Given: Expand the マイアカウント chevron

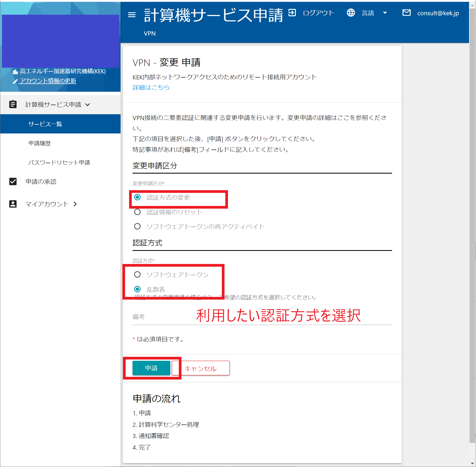Looking at the screenshot, I should [x=75, y=204].
